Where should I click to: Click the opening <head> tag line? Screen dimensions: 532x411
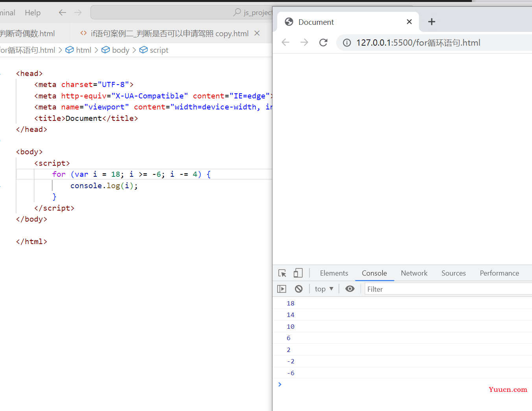29,73
